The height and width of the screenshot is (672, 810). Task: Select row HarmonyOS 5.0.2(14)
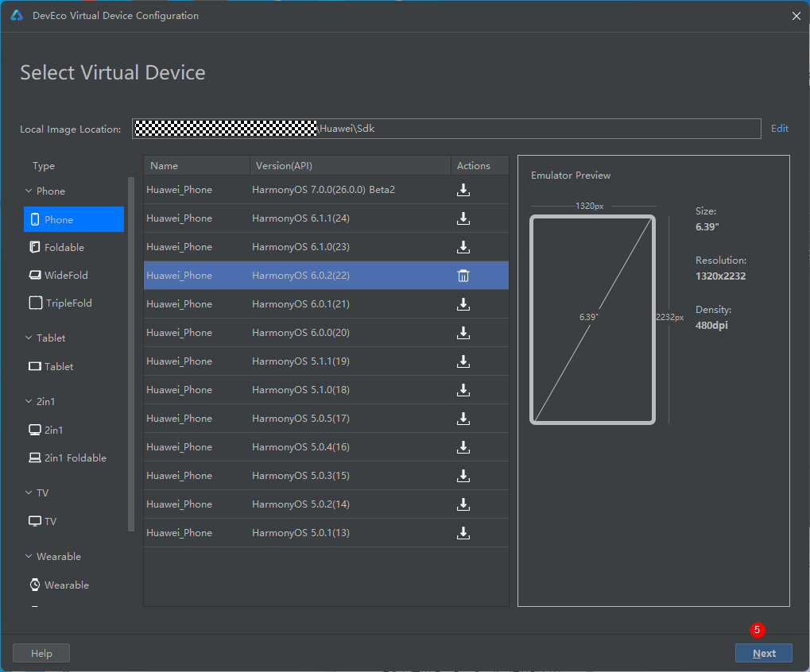click(326, 504)
